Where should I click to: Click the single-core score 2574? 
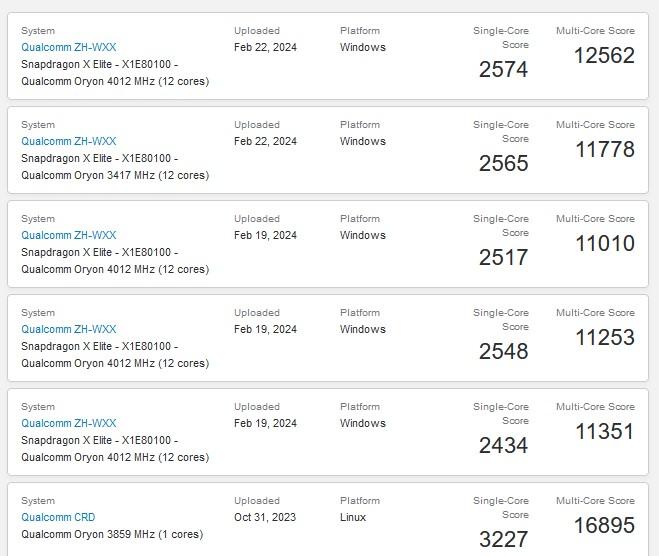click(x=503, y=69)
